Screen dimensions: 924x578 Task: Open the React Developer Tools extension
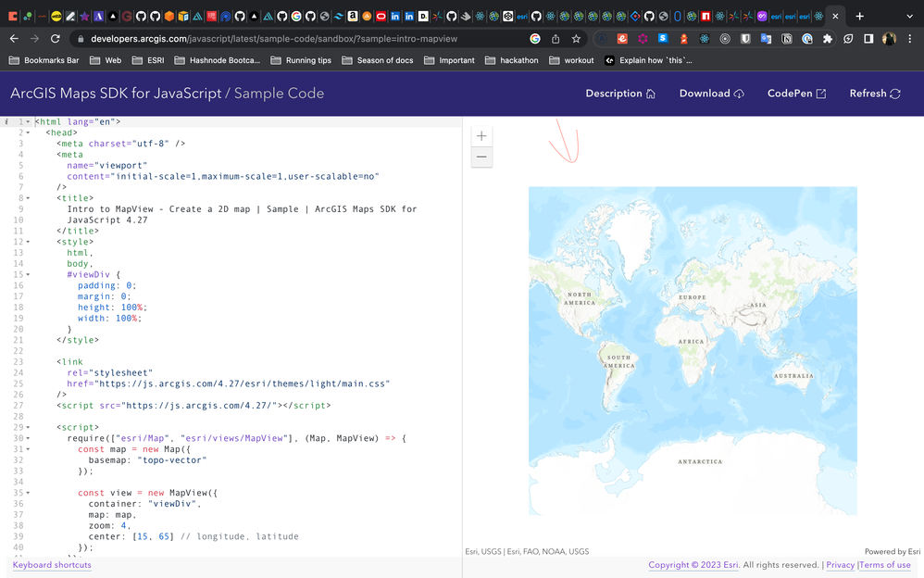pyautogui.click(x=705, y=38)
